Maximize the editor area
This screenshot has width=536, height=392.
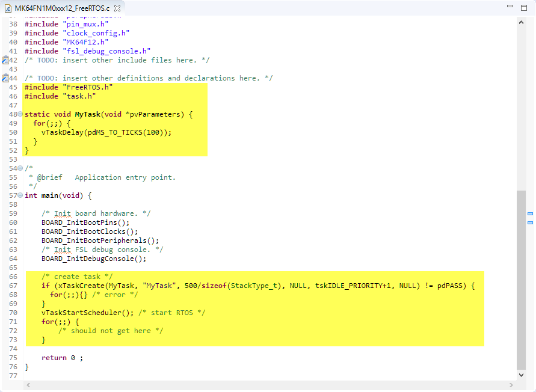click(525, 7)
